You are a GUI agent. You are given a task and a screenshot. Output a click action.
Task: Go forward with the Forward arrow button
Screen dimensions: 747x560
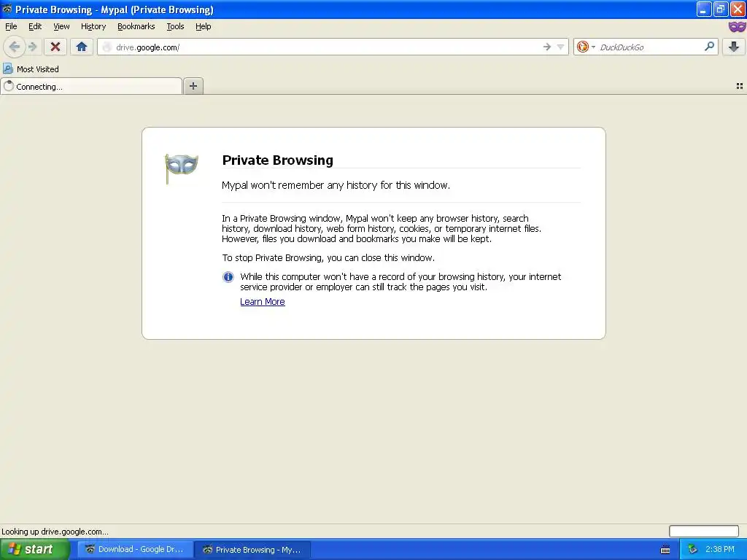(x=33, y=47)
